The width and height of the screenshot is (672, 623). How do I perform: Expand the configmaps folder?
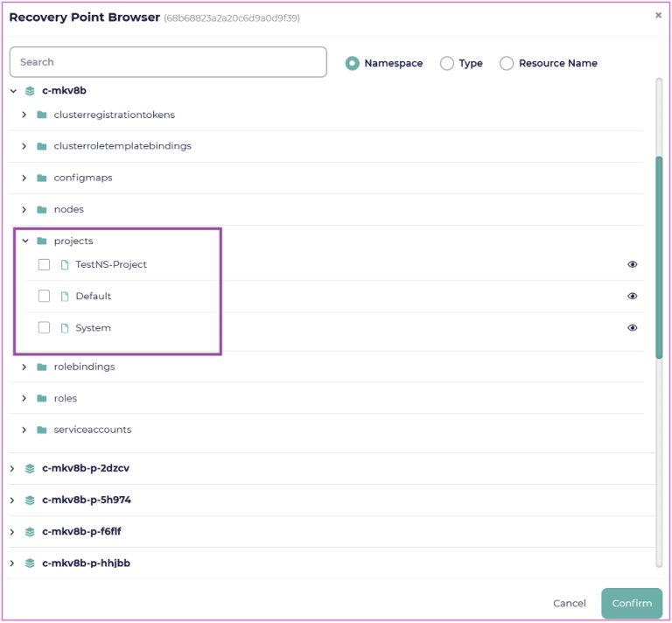point(24,178)
